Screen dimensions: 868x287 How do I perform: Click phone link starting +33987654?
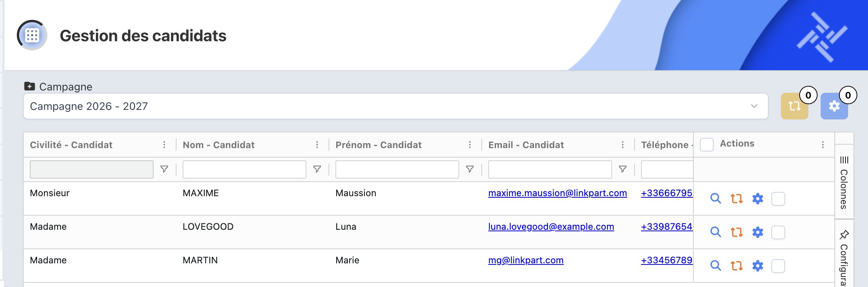[x=667, y=227]
